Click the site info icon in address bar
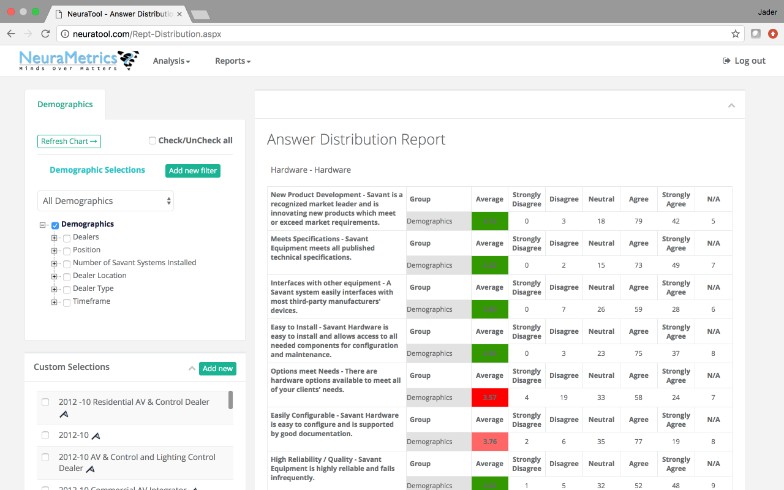The width and height of the screenshot is (784, 490). 64,34
